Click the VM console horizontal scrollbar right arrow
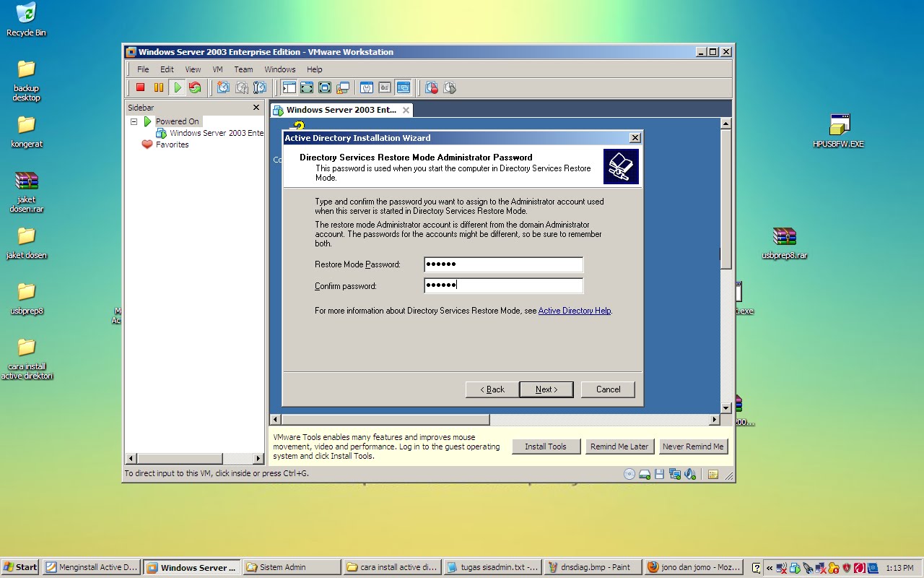924x578 pixels. 715,420
